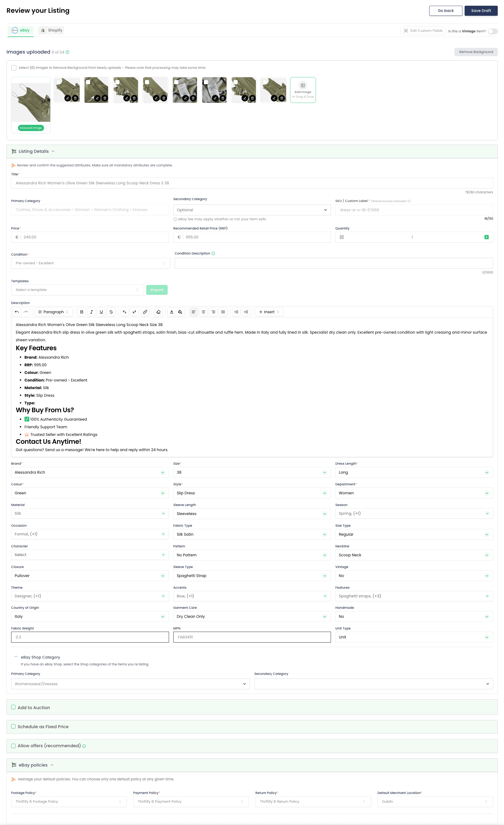Screen dimensions: 504x825
Task: Apply subscript formatting
Action: [x=124, y=312]
